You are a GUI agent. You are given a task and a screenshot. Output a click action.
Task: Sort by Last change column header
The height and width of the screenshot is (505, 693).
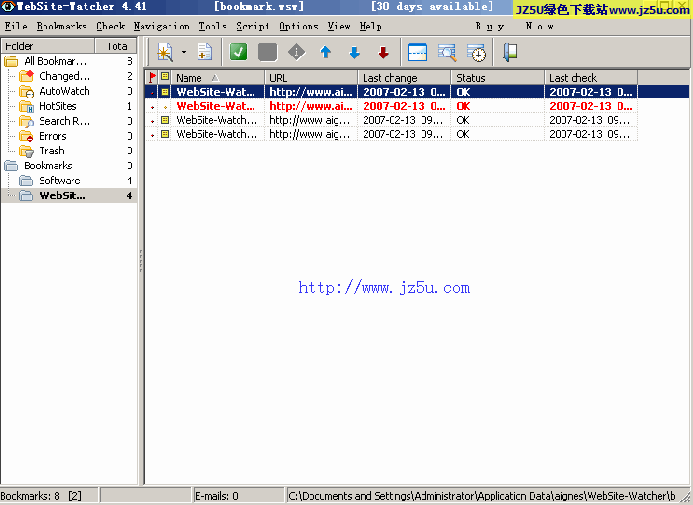pyautogui.click(x=404, y=77)
